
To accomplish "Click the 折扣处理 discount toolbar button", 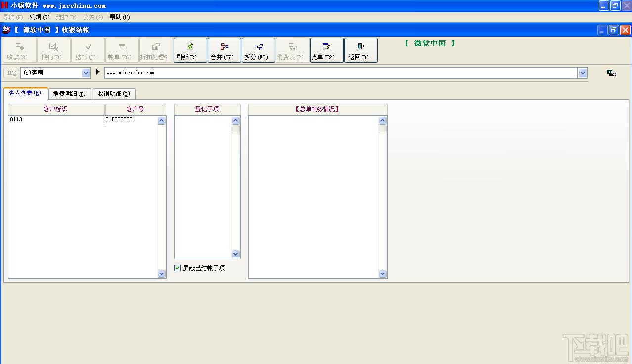I will click(x=156, y=50).
